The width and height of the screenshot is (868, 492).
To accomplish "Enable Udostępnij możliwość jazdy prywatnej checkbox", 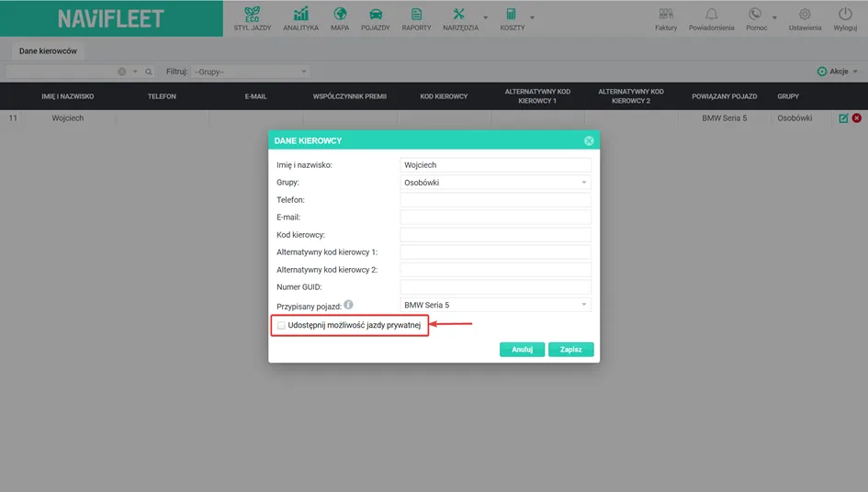I will tap(281, 325).
